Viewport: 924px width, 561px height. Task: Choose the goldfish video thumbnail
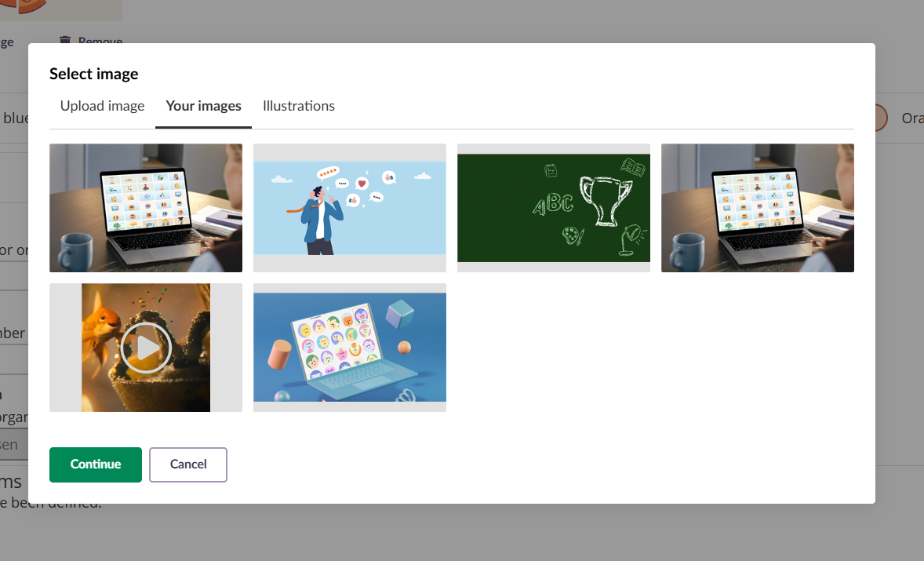pos(146,348)
